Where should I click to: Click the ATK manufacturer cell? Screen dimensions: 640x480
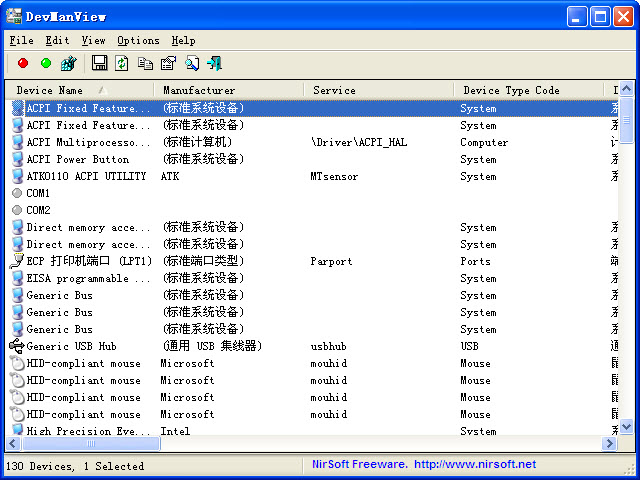(170, 176)
